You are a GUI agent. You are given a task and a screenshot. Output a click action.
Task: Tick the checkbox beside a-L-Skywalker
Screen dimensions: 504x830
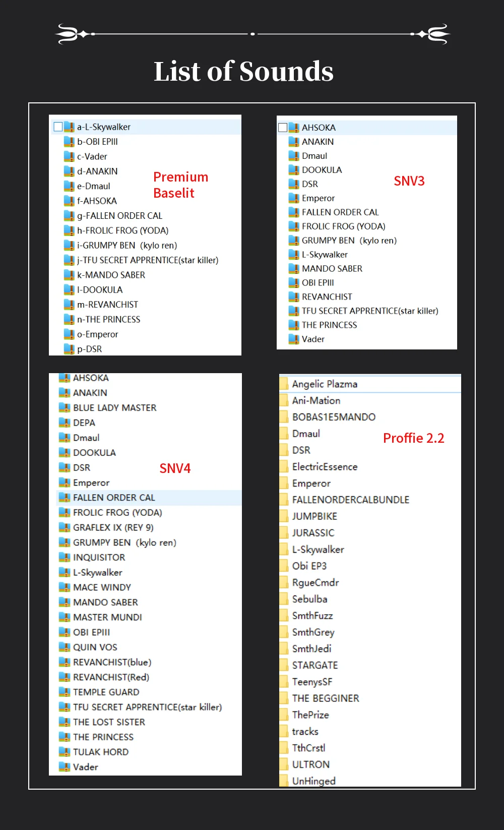(x=58, y=127)
